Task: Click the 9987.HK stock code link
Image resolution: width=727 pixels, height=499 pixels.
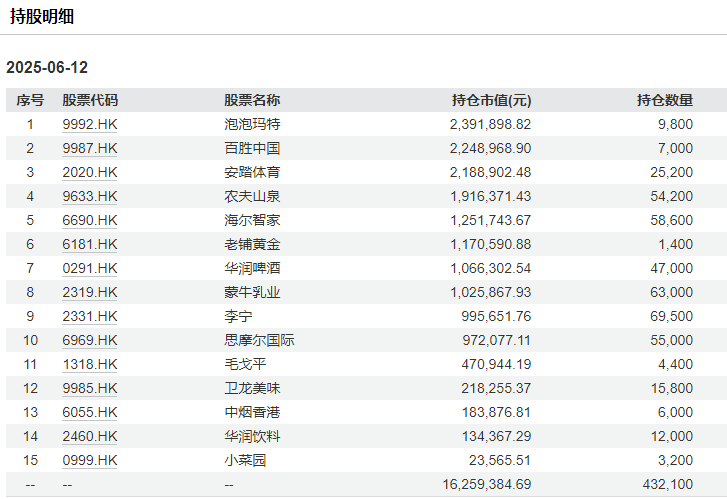Action: tap(89, 148)
